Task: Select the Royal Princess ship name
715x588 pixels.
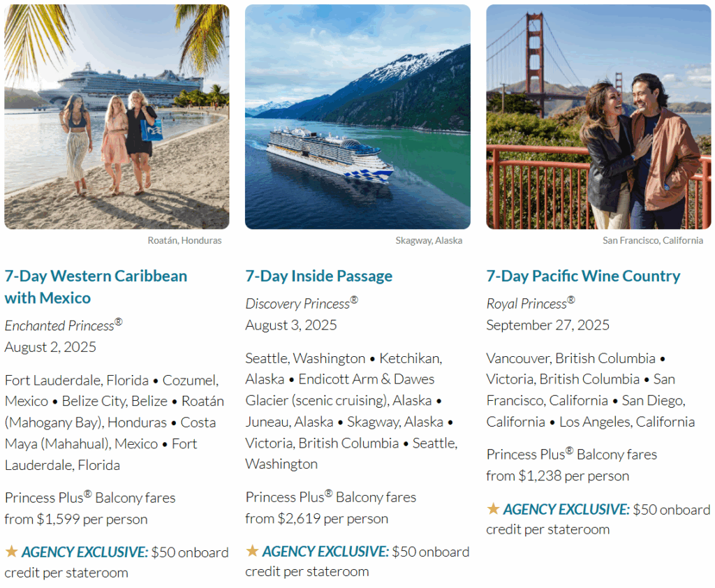Action: [531, 303]
